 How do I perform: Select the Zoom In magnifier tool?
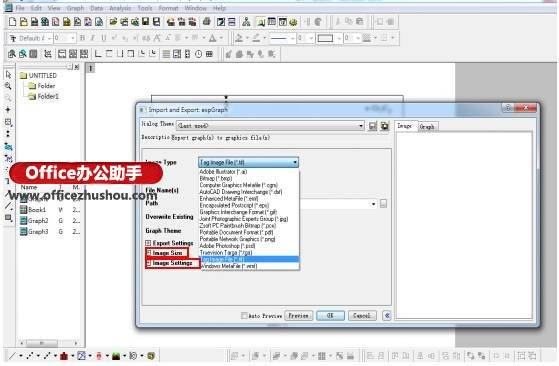[x=8, y=86]
